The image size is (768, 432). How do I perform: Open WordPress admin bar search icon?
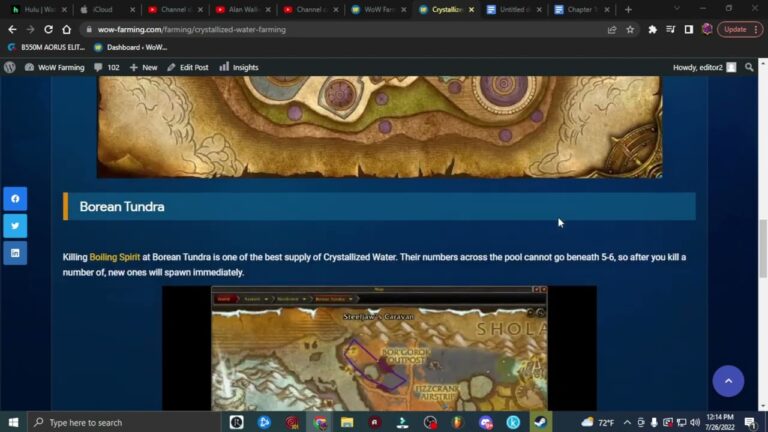749,68
